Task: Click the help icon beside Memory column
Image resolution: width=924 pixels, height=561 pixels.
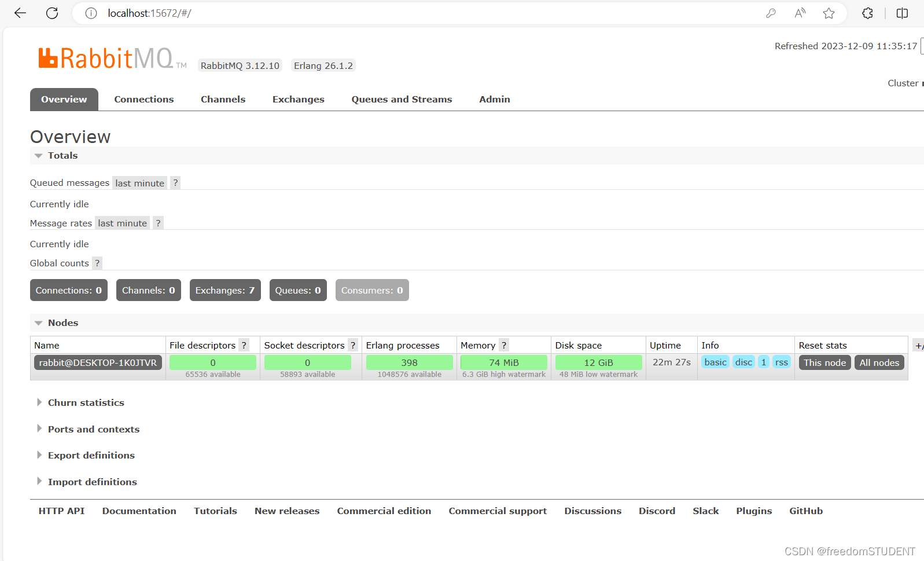Action: (x=504, y=346)
